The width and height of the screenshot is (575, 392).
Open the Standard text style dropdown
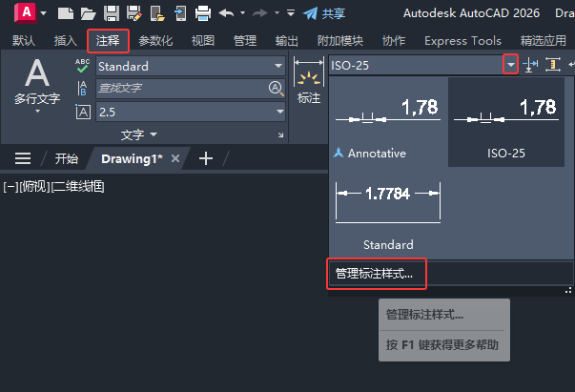[x=191, y=67]
